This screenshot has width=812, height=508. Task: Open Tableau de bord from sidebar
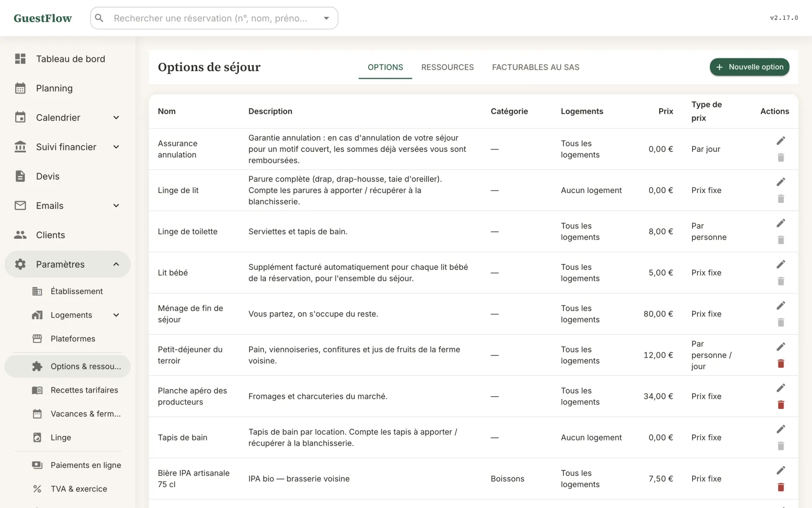[x=67, y=59]
